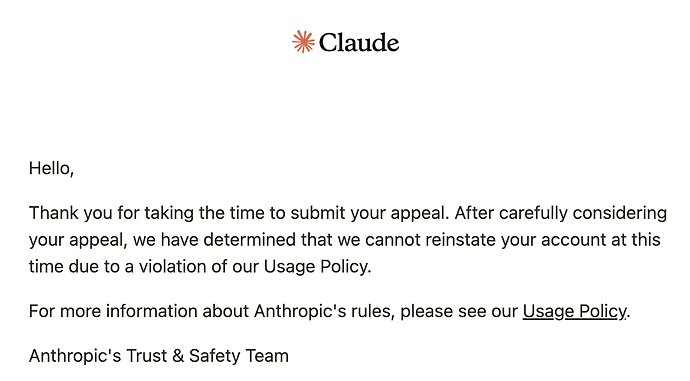
Task: Click non-underlined "Usage Policy." ending first paragraph
Action: tap(317, 267)
